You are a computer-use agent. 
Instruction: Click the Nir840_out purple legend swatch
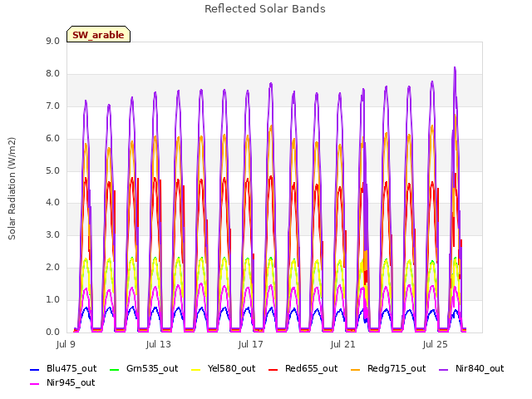[444, 369]
